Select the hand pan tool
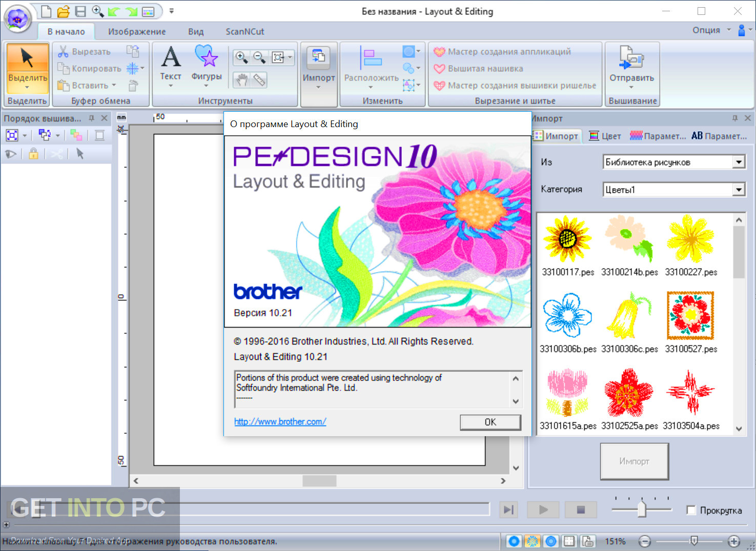756x551 pixels. pos(241,80)
